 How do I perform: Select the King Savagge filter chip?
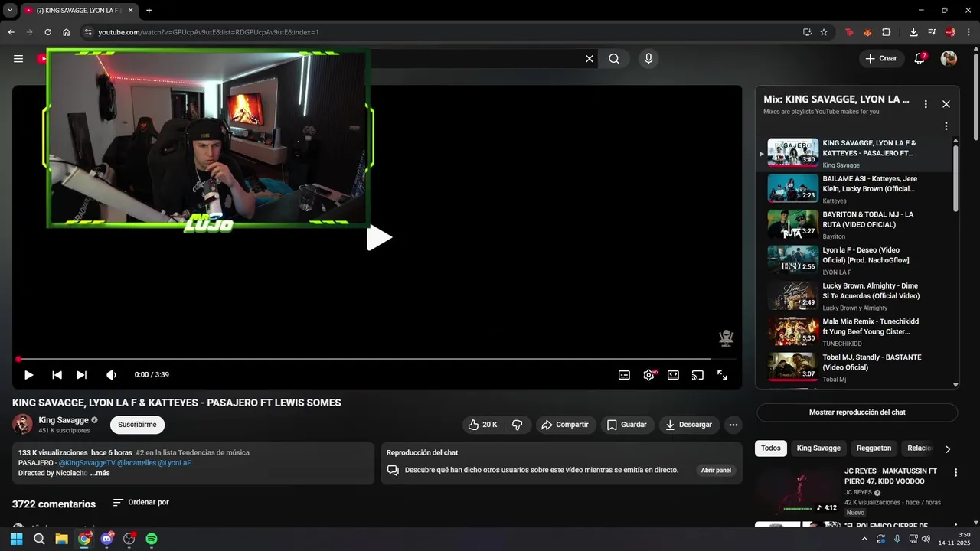[818, 448]
